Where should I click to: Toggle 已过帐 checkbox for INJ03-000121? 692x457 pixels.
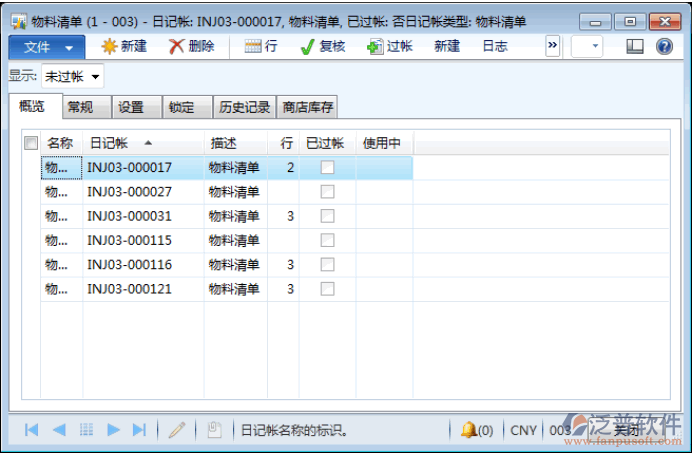point(327,288)
